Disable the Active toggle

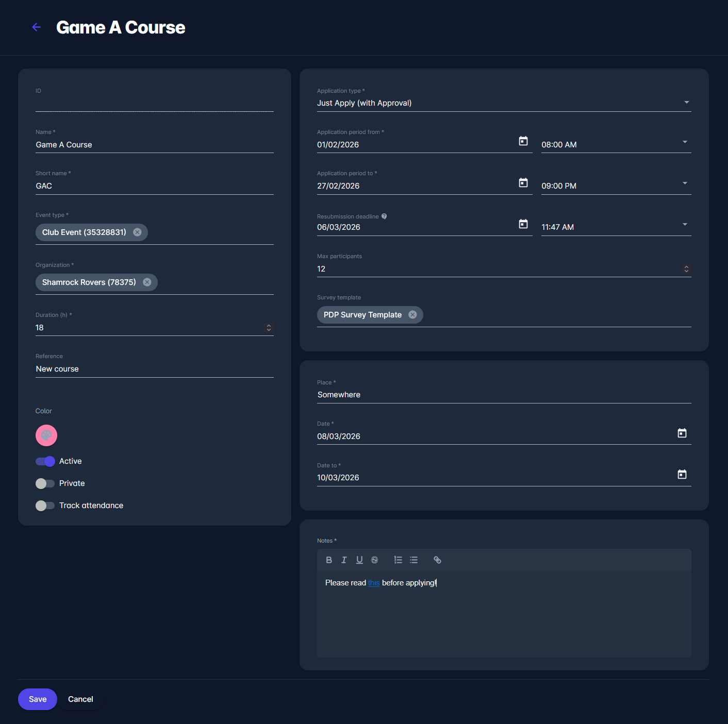click(45, 461)
